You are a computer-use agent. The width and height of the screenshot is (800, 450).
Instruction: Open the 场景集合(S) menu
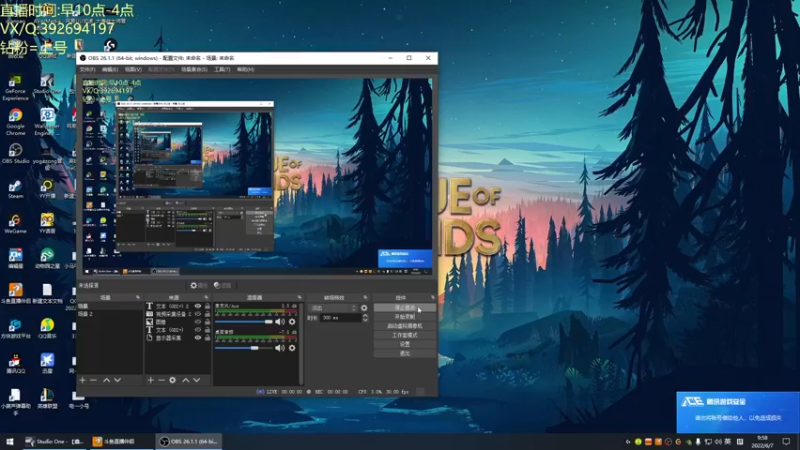point(194,69)
